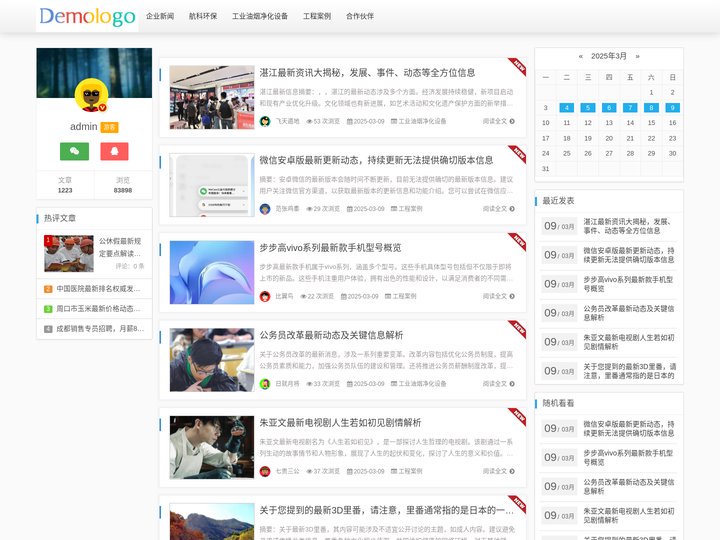Select calendar date 4
720x540 pixels.
coord(567,108)
